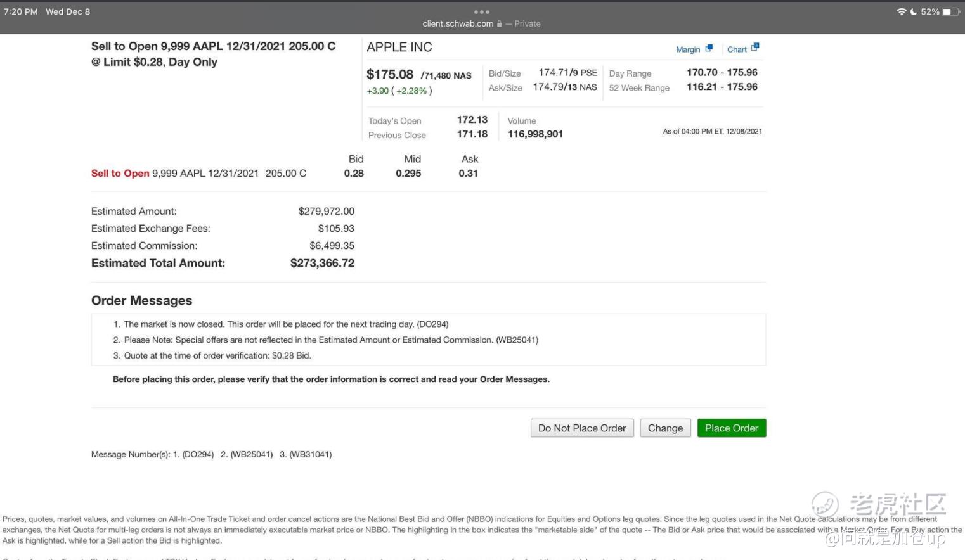The image size is (965, 560).
Task: Tap client.schwab.com address text
Action: 458,24
